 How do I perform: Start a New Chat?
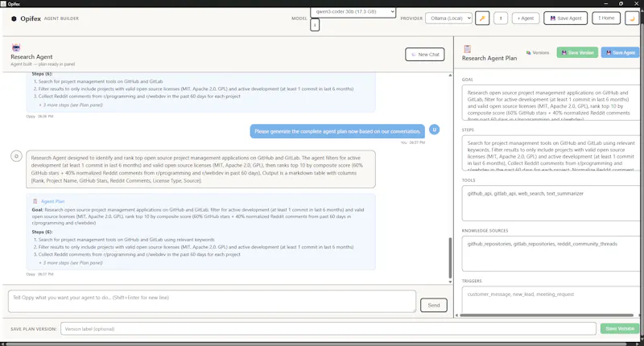(425, 55)
